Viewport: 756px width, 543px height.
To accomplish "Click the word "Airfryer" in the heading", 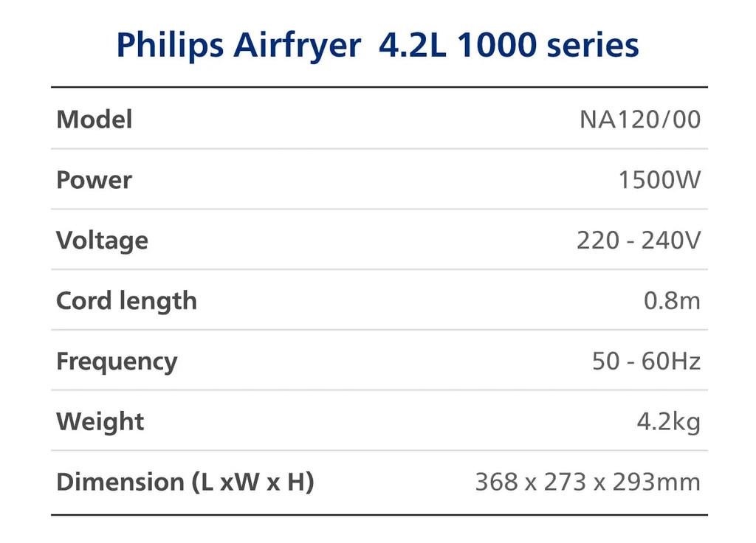I will pos(298,46).
